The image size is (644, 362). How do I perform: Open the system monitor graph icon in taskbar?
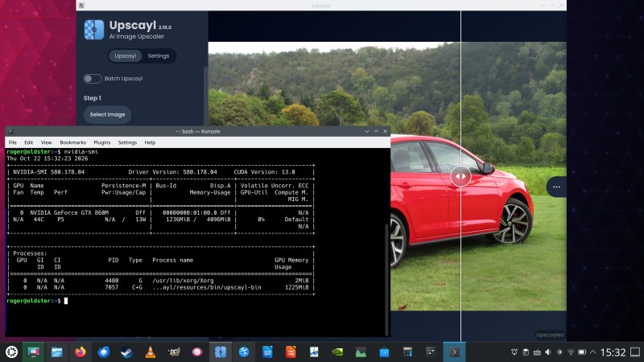(361, 352)
